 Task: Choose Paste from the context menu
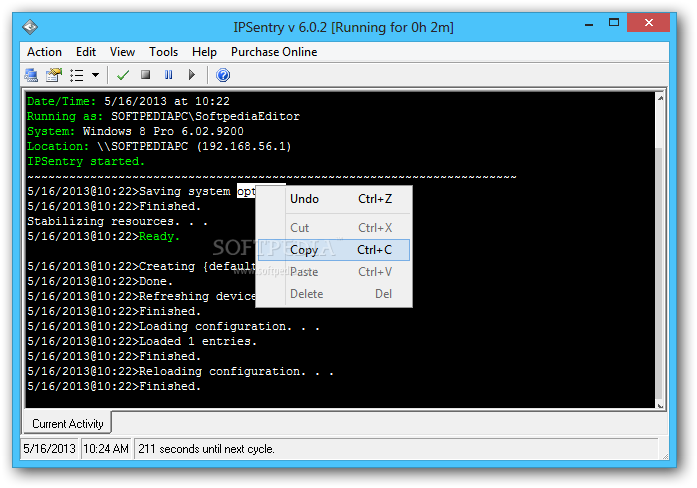coord(334,272)
